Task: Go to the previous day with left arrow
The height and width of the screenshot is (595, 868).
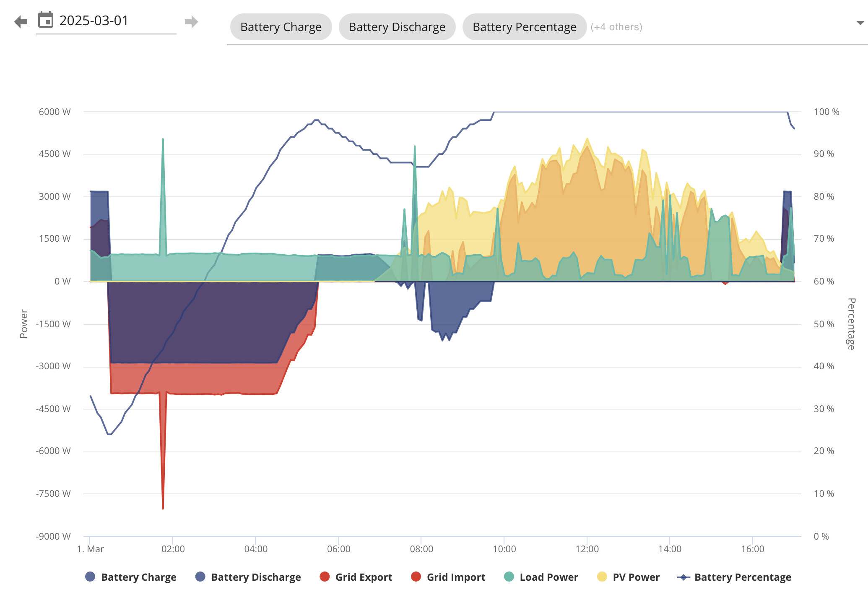Action: click(x=21, y=21)
